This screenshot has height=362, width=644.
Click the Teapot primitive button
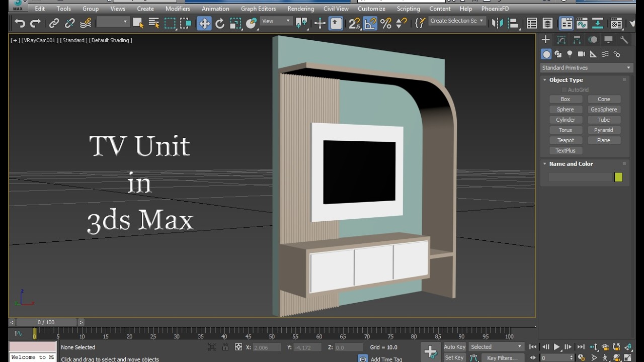tap(566, 140)
